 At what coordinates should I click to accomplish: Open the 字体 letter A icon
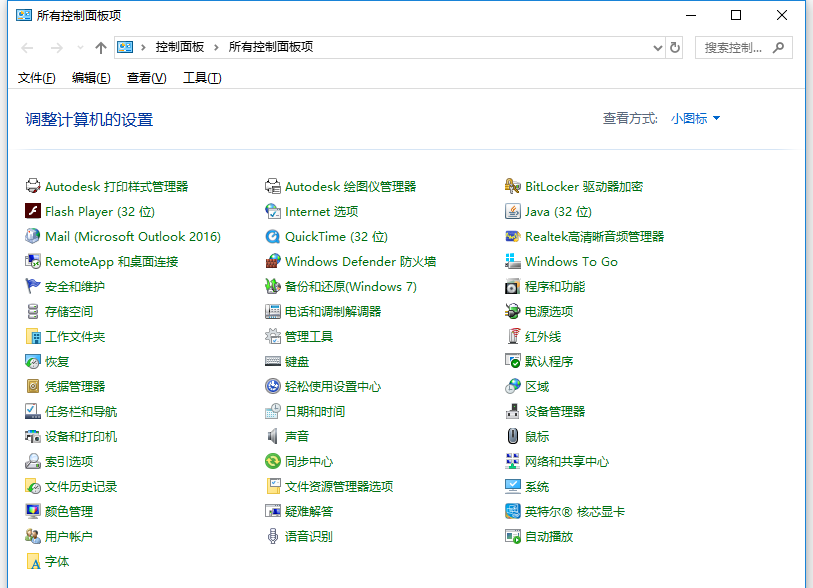click(33, 561)
